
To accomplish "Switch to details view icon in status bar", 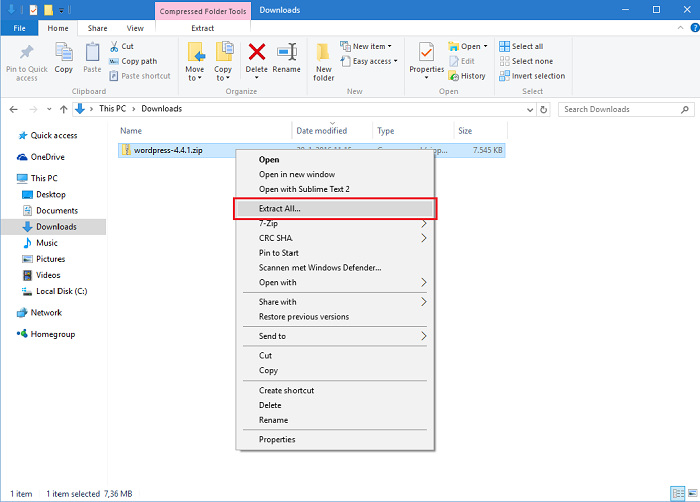I will pyautogui.click(x=678, y=493).
